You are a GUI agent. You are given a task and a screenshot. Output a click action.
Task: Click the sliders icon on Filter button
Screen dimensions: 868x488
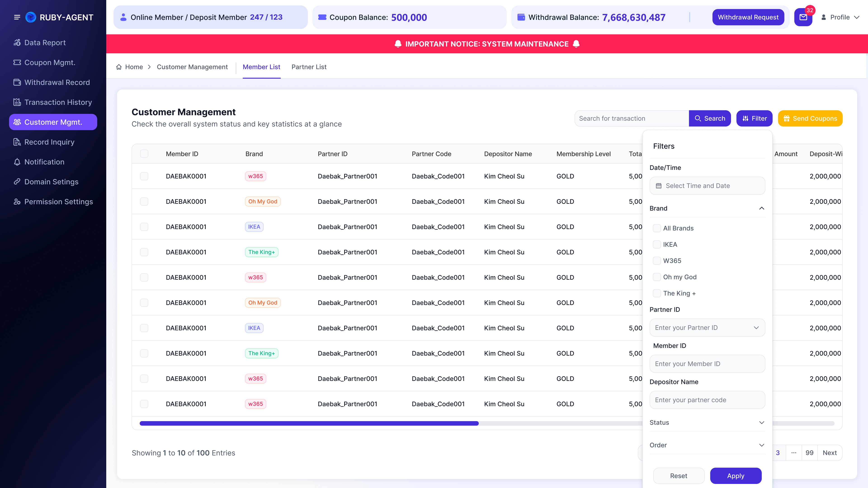click(745, 119)
